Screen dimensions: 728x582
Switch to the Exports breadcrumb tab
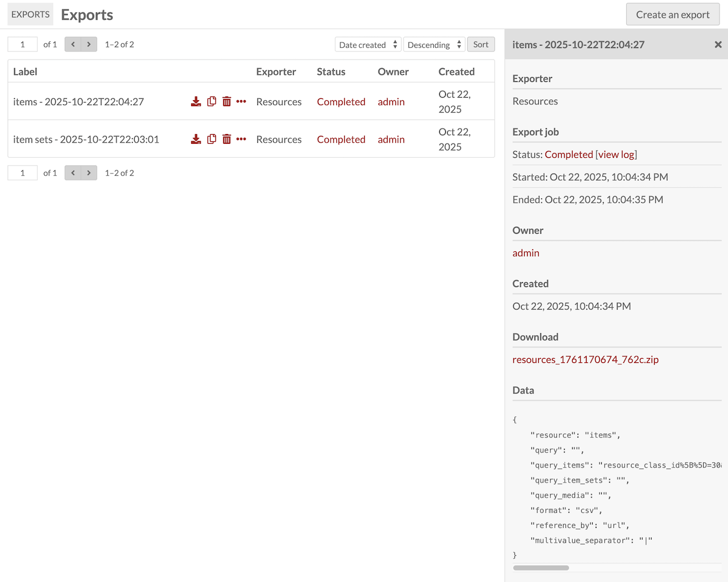[x=30, y=13]
